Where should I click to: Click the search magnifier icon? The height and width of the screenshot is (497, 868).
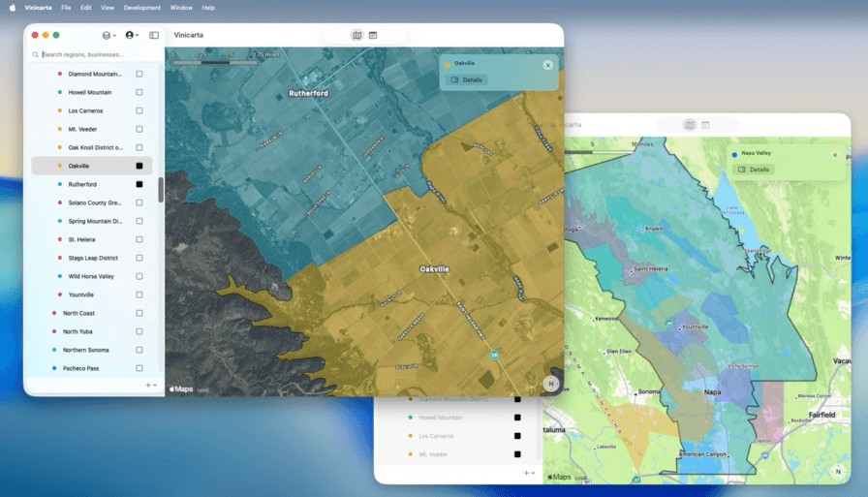click(x=36, y=54)
